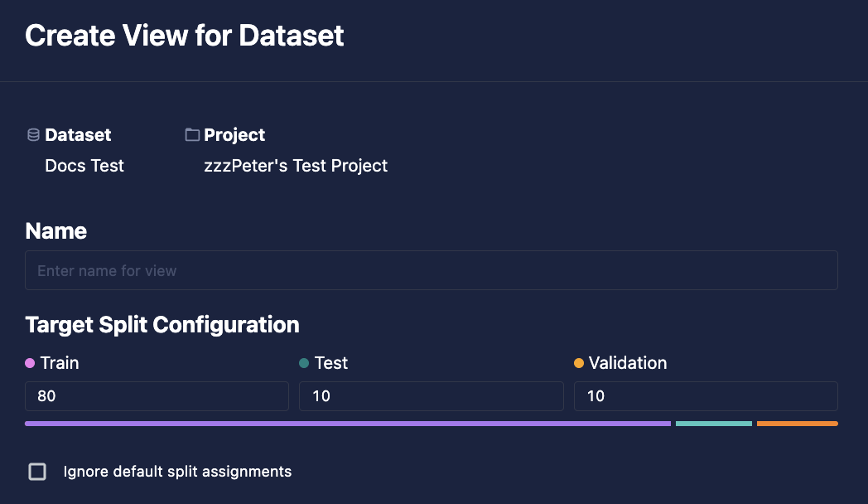Click zzzPeter's Test Project name

coord(296,166)
